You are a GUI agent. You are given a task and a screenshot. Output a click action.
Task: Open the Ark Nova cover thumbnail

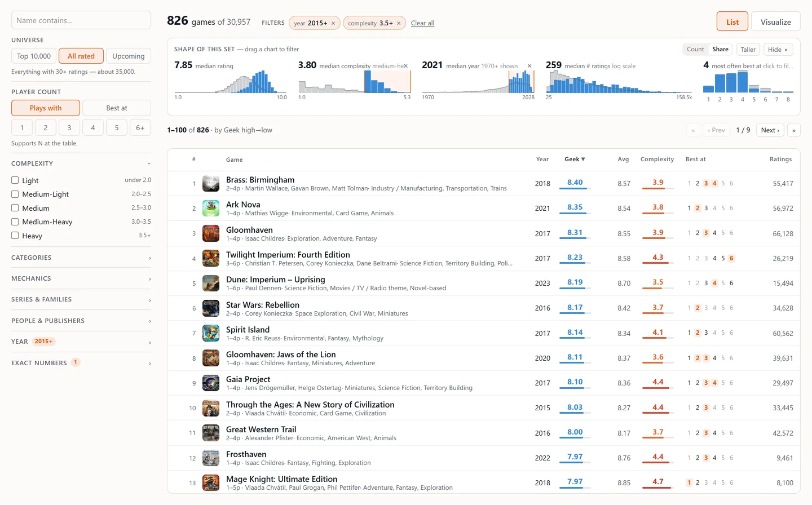point(211,208)
